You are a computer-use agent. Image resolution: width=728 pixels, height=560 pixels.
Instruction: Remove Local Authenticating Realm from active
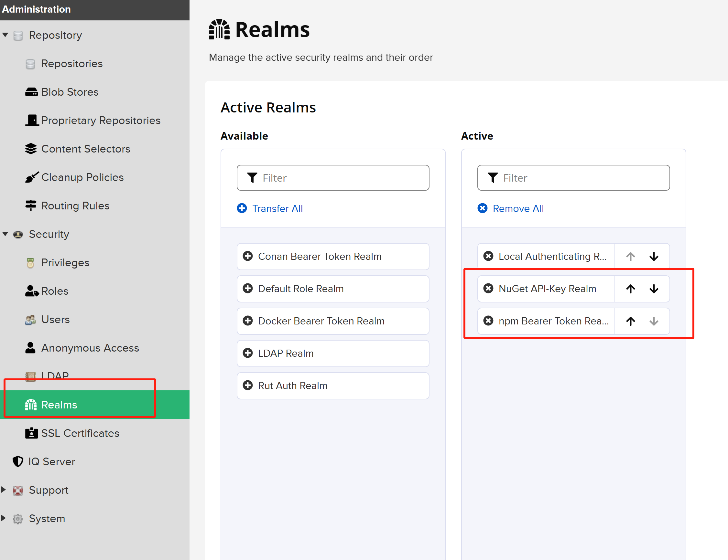point(489,256)
